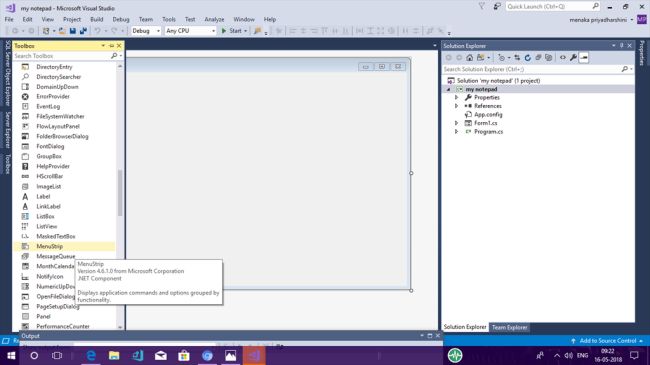
Task: Toggle Preview Selected Items in Solution Explorer
Action: pos(584,58)
